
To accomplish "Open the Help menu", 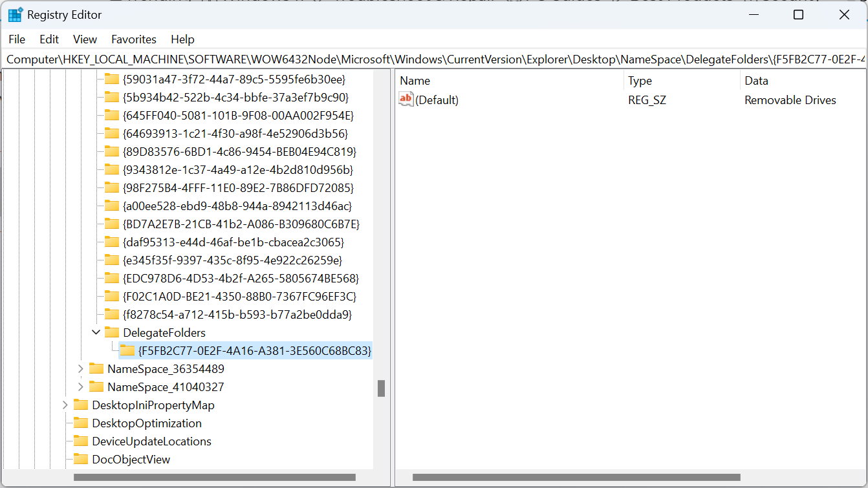I will pos(182,39).
